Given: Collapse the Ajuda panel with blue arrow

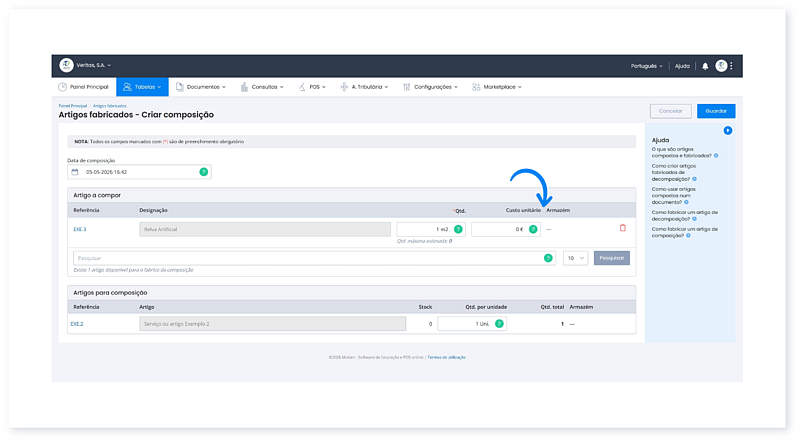Looking at the screenshot, I should (728, 131).
